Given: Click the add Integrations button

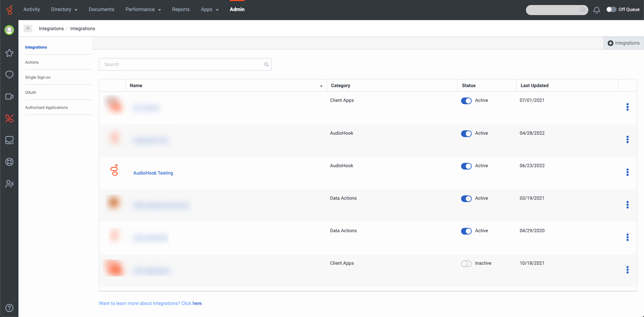Looking at the screenshot, I should [x=624, y=43].
